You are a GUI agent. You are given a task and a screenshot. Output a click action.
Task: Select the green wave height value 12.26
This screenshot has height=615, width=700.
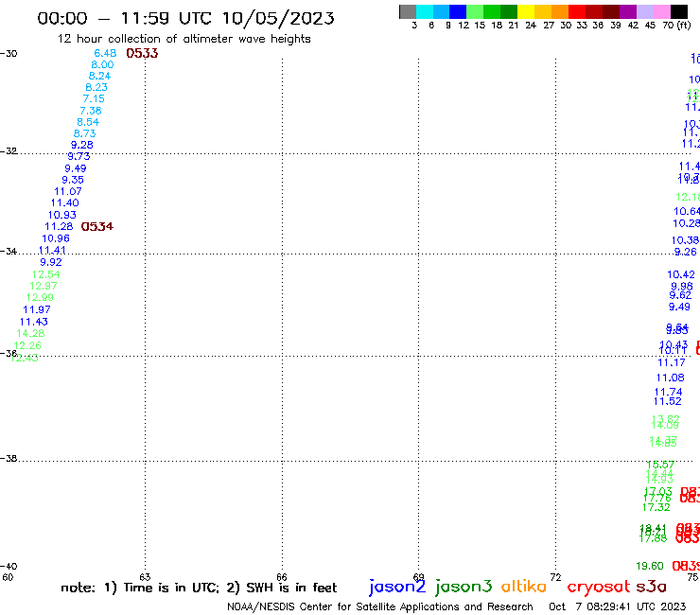(x=27, y=345)
